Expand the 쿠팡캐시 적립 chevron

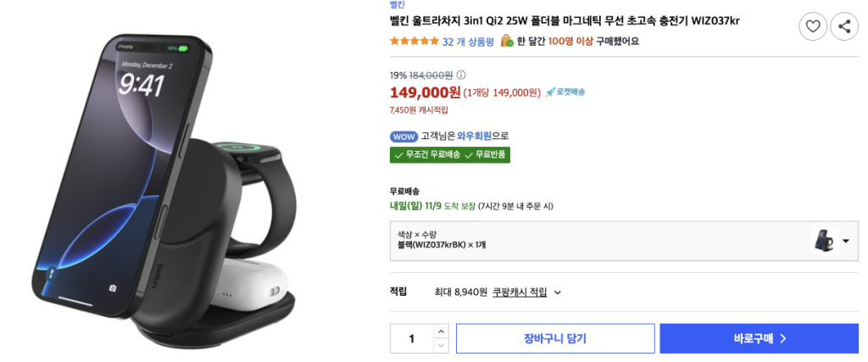[557, 292]
